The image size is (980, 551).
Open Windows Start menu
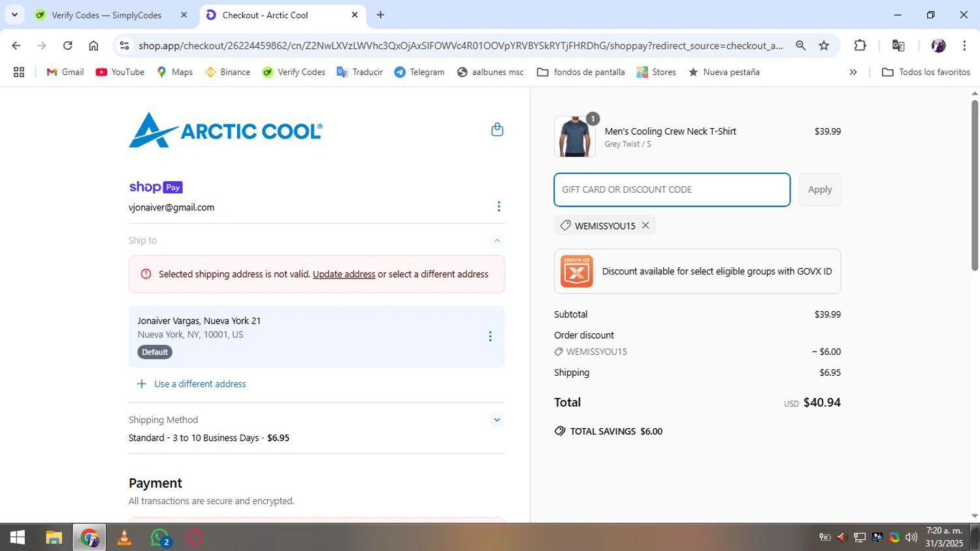18,537
